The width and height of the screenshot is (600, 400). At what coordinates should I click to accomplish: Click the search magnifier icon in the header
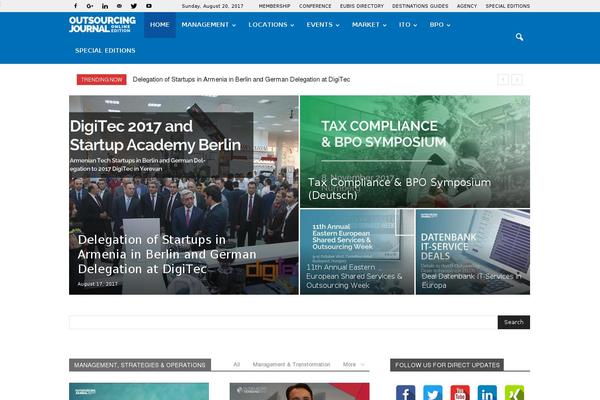pyautogui.click(x=519, y=37)
